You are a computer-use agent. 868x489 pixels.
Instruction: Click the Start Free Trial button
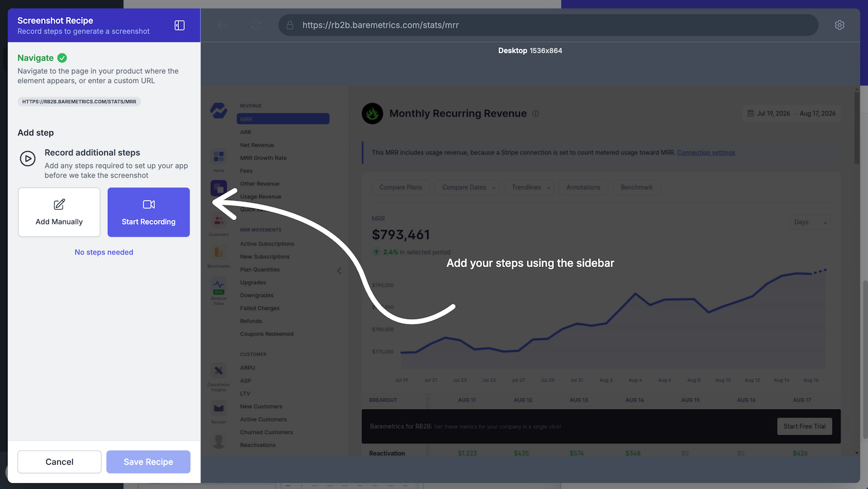click(805, 426)
